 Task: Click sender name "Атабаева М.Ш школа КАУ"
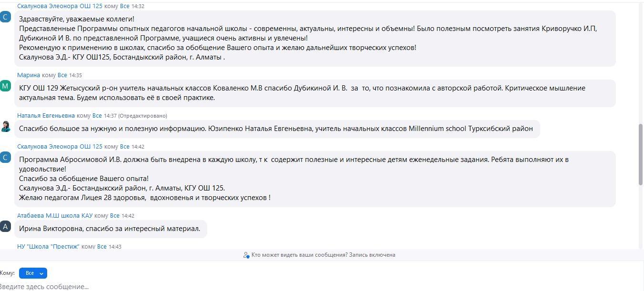coord(55,216)
